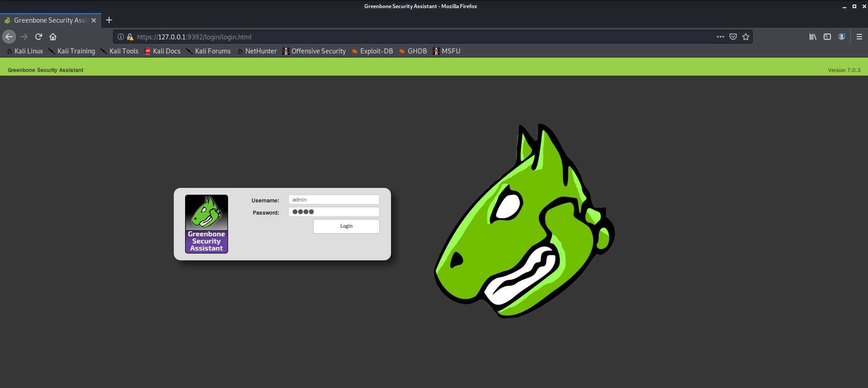Open the Offensive Security bookmark
The image size is (868, 388).
pos(314,51)
